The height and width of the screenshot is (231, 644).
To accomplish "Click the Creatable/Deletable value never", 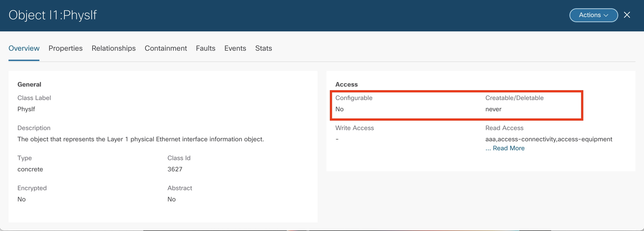I will point(493,109).
